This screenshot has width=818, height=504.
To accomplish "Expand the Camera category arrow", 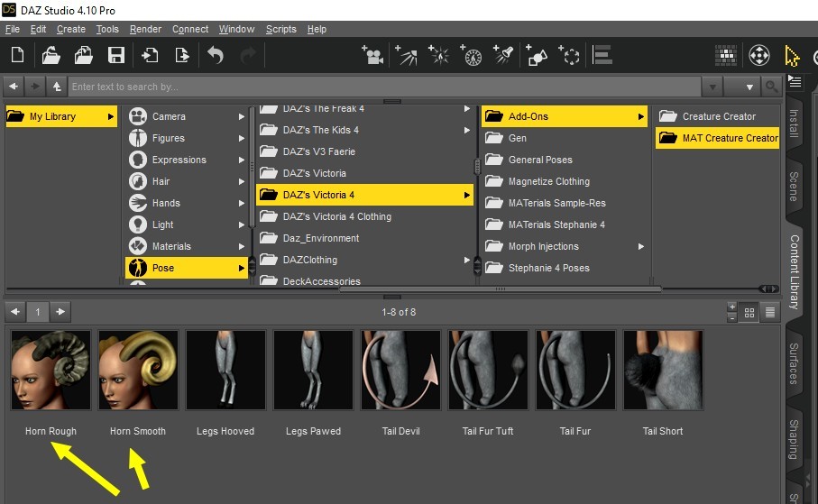I will pyautogui.click(x=242, y=116).
